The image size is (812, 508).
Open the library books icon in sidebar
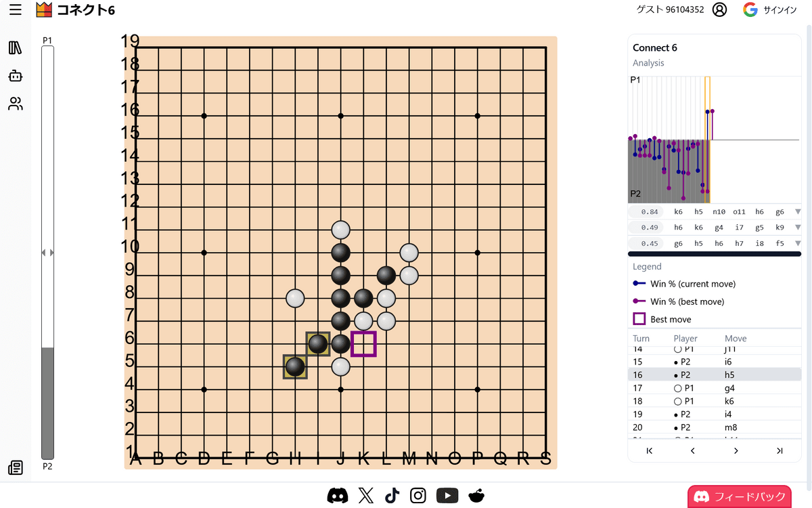[15, 48]
